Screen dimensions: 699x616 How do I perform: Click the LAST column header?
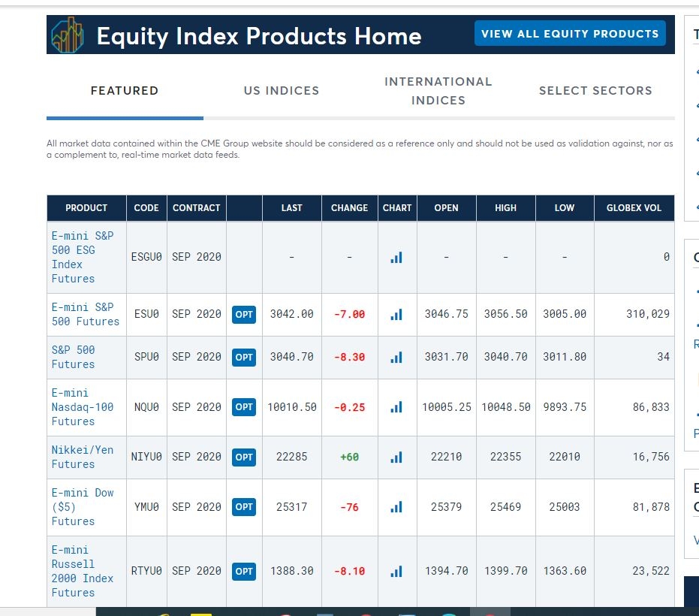(x=291, y=208)
